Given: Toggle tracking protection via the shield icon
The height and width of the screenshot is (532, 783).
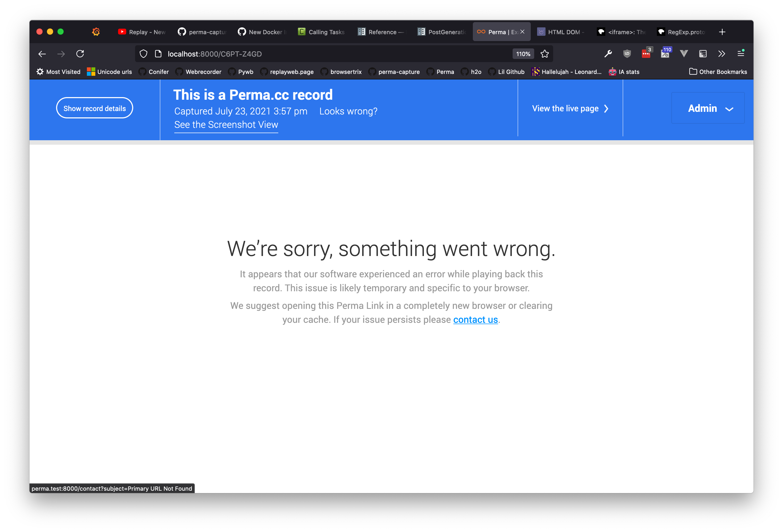Looking at the screenshot, I should (x=143, y=53).
